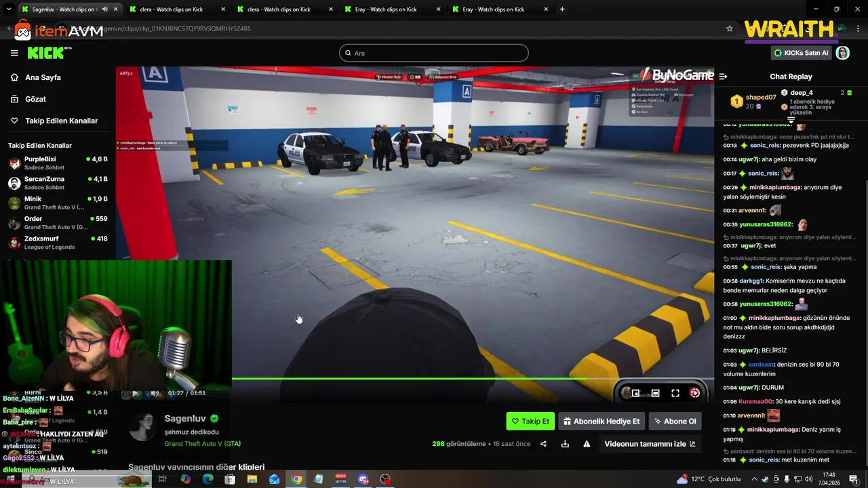Share the clip via share icon

tap(543, 444)
